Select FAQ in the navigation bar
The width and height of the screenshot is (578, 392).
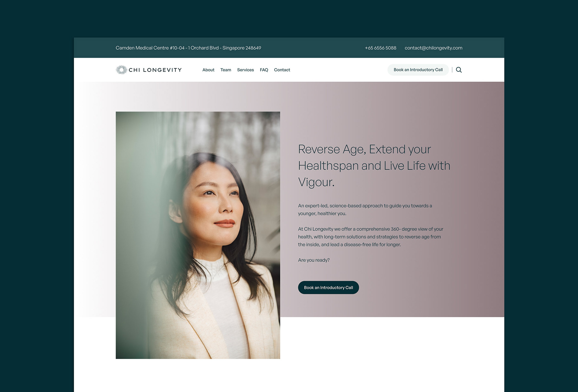pyautogui.click(x=264, y=70)
